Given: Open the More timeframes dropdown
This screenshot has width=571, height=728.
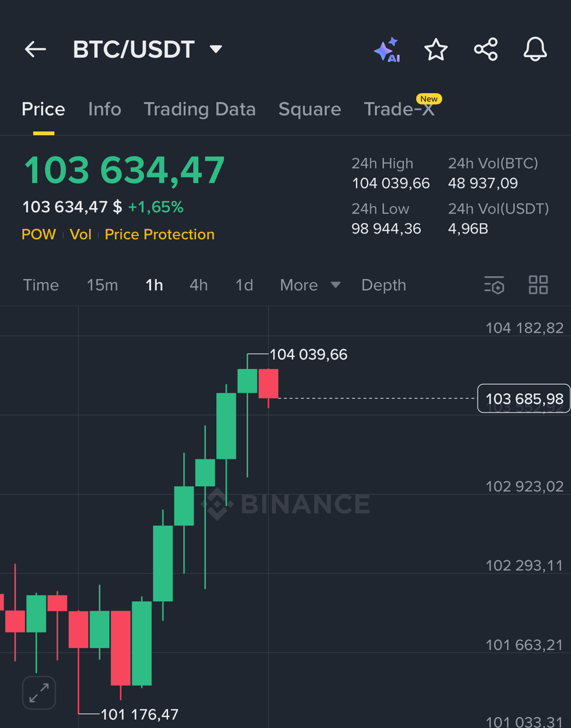Looking at the screenshot, I should point(310,285).
